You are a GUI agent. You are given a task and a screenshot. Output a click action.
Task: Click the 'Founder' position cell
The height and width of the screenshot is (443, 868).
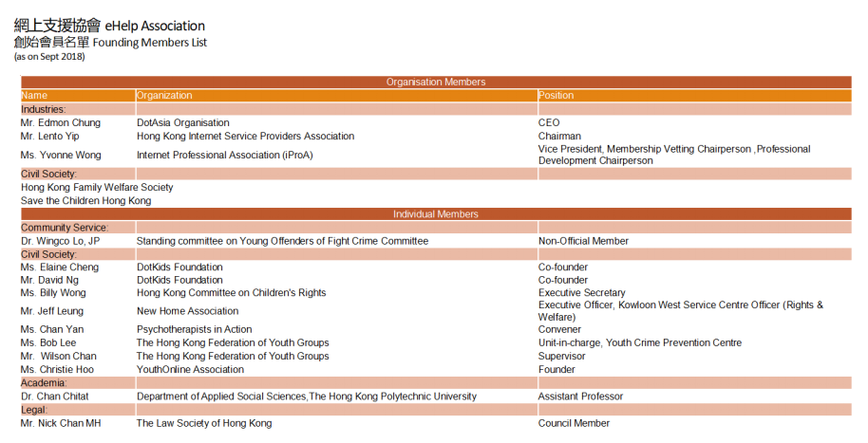(x=557, y=369)
